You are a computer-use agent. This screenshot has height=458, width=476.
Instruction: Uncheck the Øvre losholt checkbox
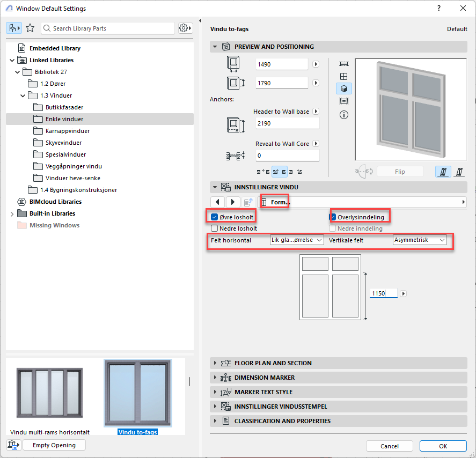click(215, 217)
